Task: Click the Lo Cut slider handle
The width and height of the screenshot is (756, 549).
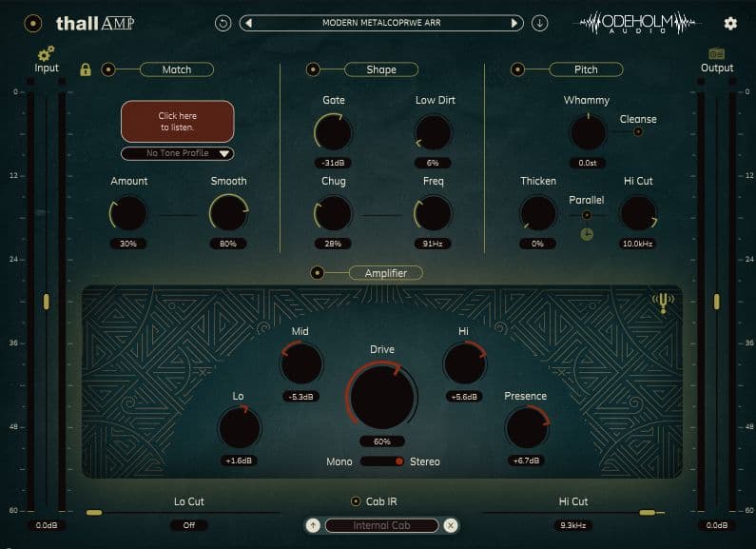Action: (x=94, y=513)
